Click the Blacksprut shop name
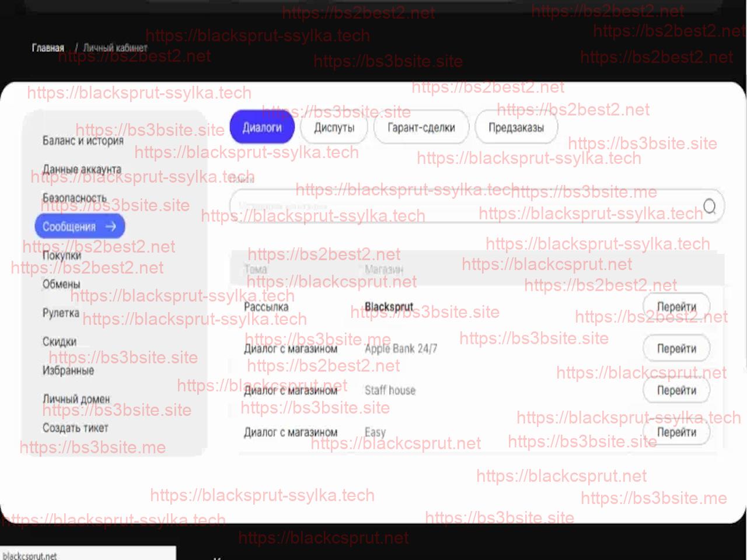The image size is (747, 560). click(389, 307)
